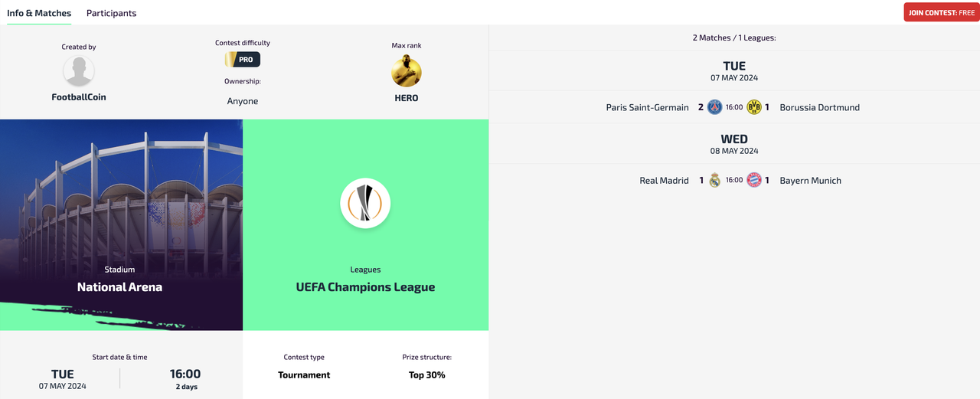The image size is (980, 399).
Task: Click the Paris Saint-Germain club crest
Action: 714,107
